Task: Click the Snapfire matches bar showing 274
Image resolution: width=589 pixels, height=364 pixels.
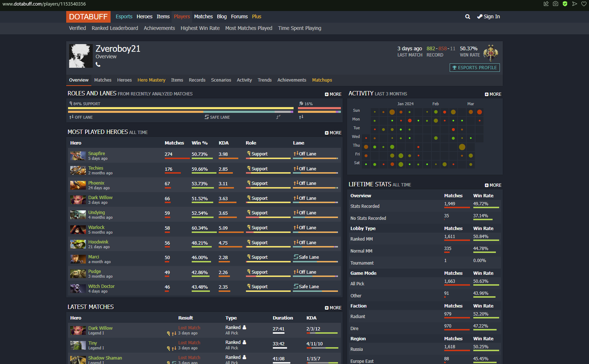Action: [177, 158]
